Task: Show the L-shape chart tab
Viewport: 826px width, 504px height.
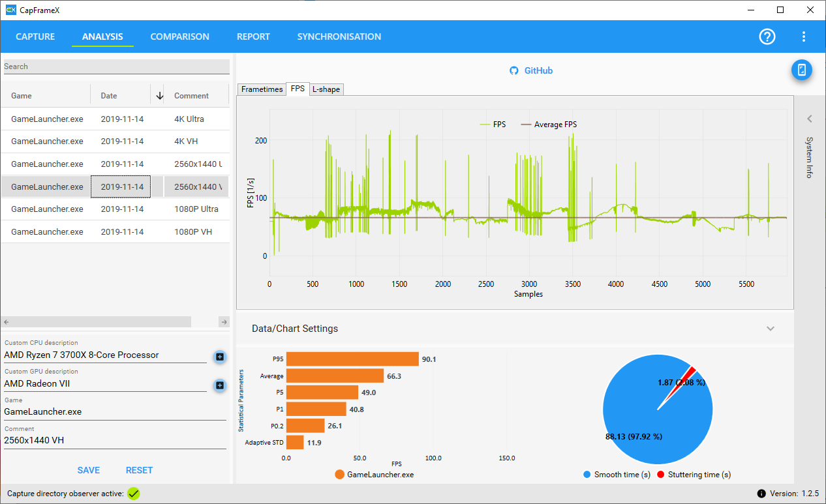Action: 326,89
